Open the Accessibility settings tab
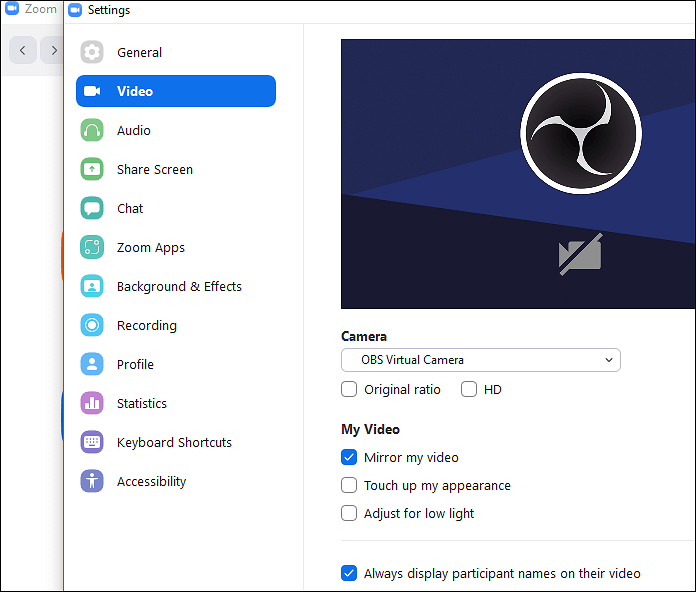This screenshot has height=592, width=696. pyautogui.click(x=151, y=482)
